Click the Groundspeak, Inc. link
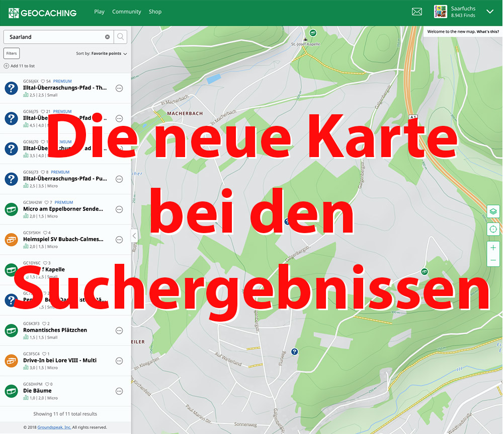The width and height of the screenshot is (504, 434). 54,427
